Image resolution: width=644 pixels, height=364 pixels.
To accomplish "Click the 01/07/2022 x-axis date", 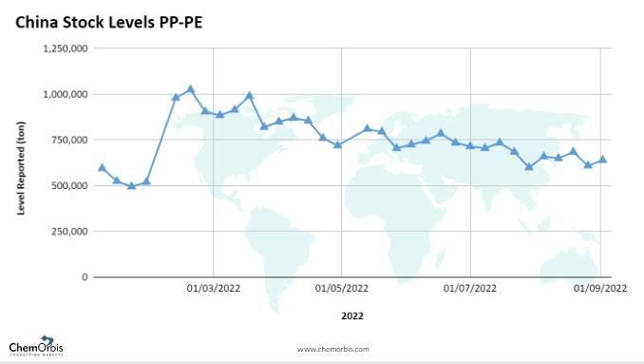I will point(470,288).
